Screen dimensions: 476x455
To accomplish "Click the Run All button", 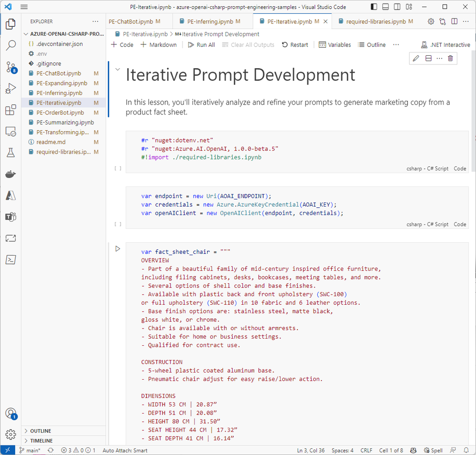I will tap(201, 45).
